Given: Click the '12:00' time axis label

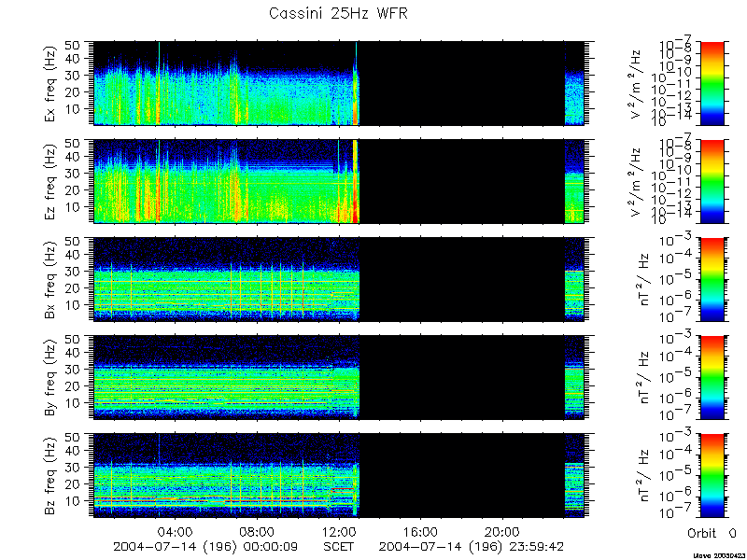Looking at the screenshot, I should click(339, 531).
